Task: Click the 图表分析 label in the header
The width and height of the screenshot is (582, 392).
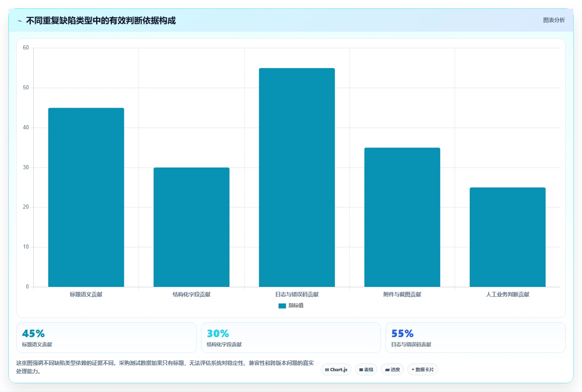Action: pos(554,20)
